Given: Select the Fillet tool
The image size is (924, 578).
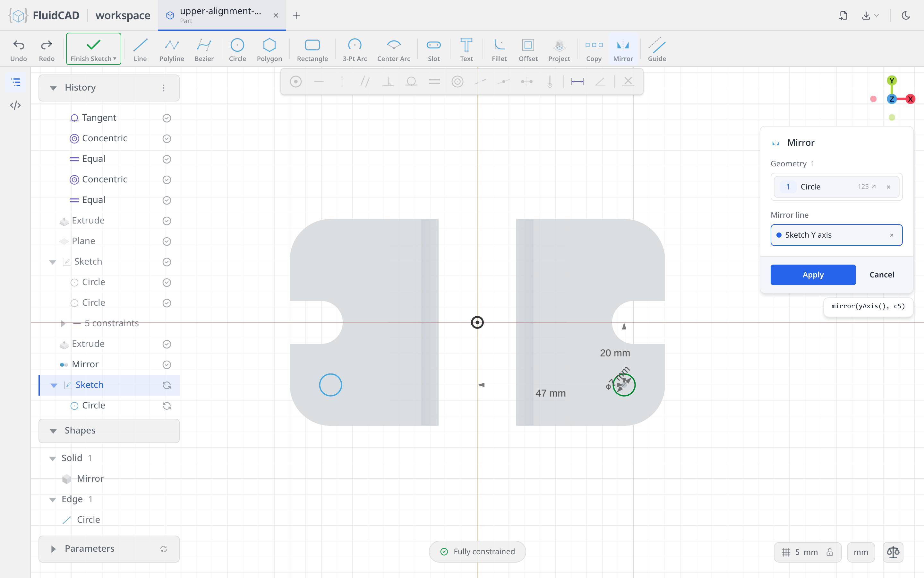Looking at the screenshot, I should point(499,50).
